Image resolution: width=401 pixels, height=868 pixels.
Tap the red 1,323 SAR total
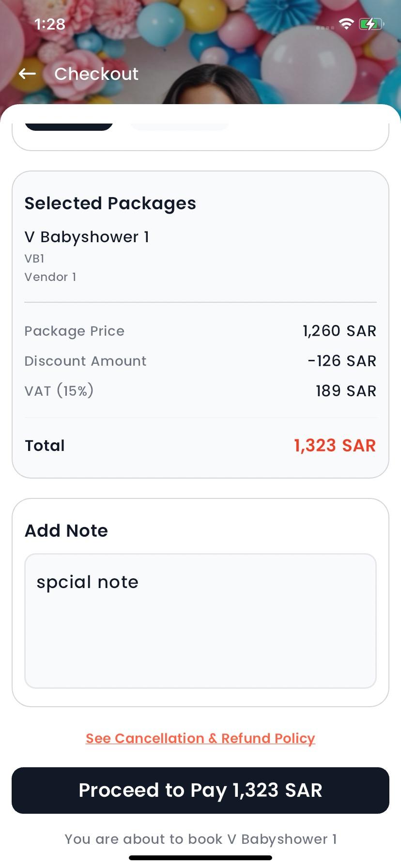coord(335,446)
